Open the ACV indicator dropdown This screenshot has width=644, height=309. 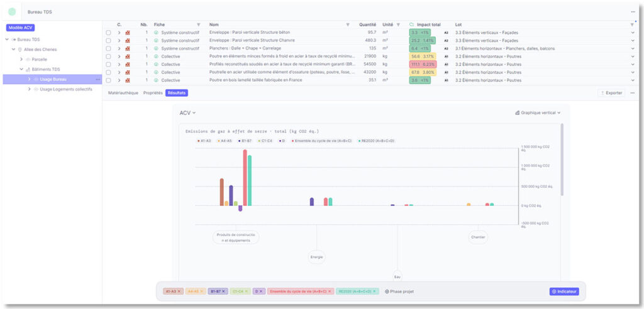(187, 113)
